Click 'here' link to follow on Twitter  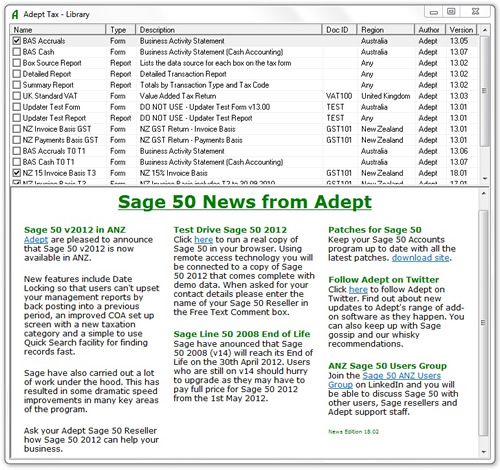point(358,290)
